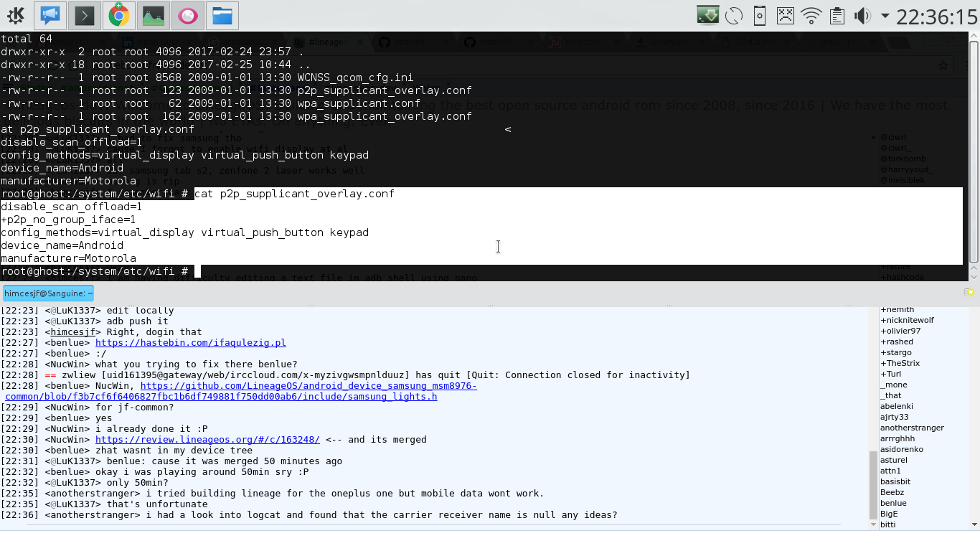The image size is (980, 551).
Task: Select +nicknitewolf in the nick list
Action: 907,320
